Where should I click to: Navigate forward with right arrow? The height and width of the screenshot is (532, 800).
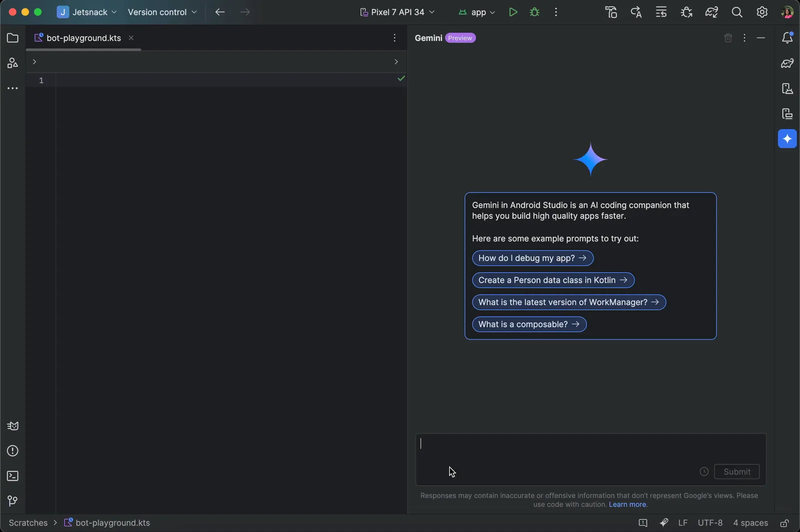[x=245, y=12]
